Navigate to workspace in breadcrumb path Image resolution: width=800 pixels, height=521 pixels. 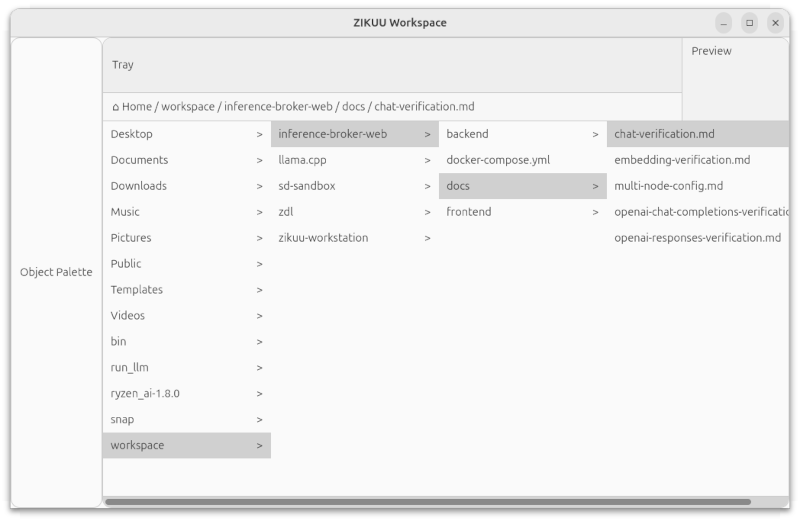point(188,107)
